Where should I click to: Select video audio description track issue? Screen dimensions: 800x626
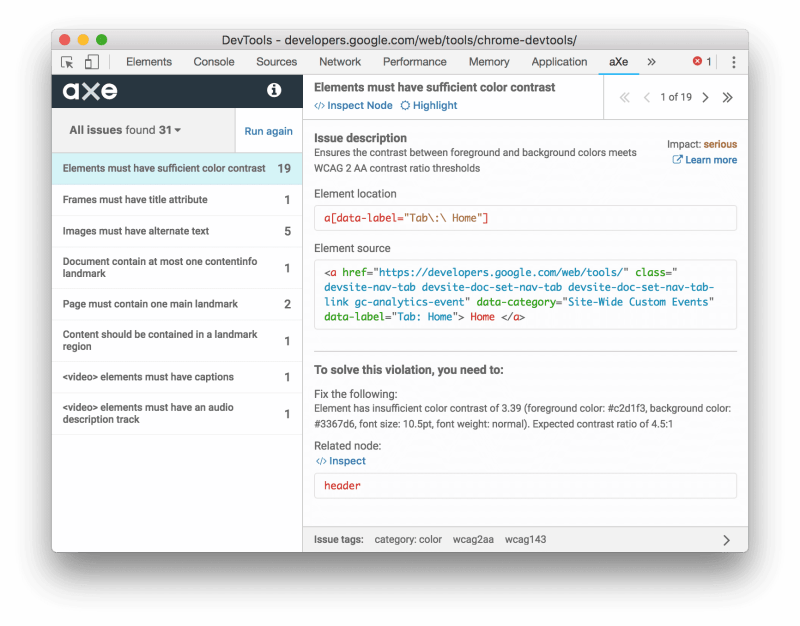[x=177, y=414]
